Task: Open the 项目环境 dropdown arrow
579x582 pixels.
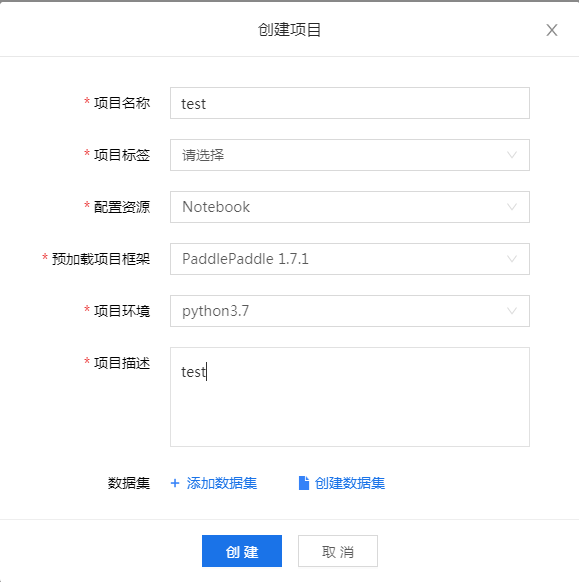Action: click(512, 311)
